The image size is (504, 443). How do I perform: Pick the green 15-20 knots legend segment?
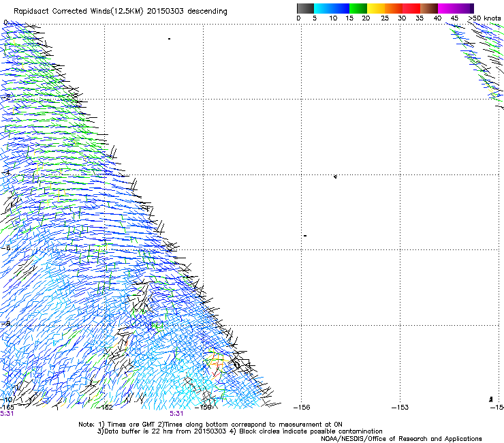coord(358,8)
